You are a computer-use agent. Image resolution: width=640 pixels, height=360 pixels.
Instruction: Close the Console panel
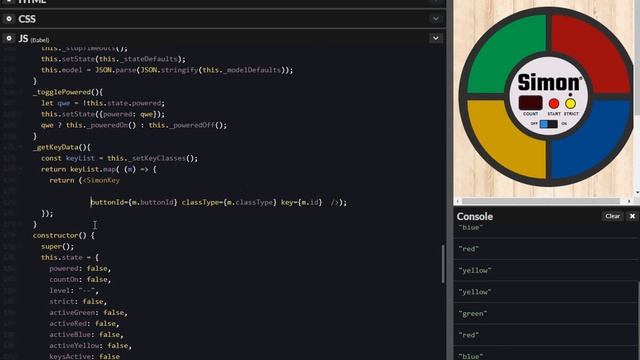632,216
